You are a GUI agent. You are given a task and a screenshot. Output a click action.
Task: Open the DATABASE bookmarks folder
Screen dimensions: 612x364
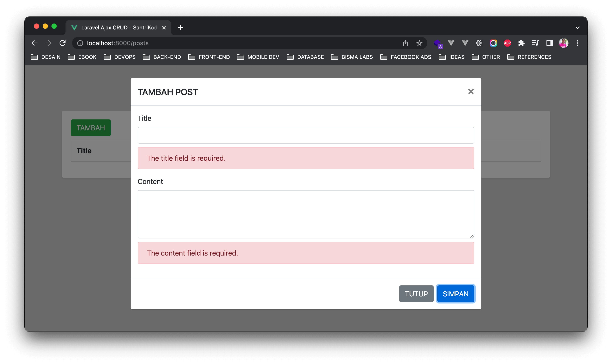[305, 57]
